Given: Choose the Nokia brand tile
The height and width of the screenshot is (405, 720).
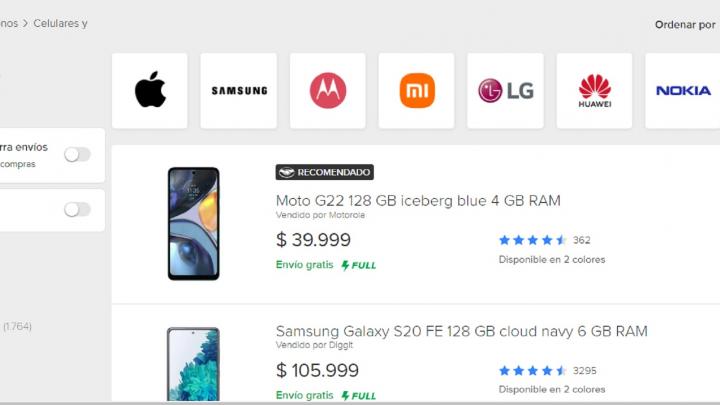Looking at the screenshot, I should point(683,90).
